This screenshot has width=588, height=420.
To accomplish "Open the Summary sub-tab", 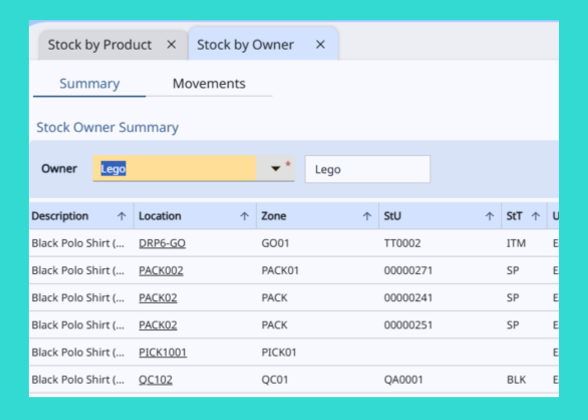I will click(x=90, y=83).
